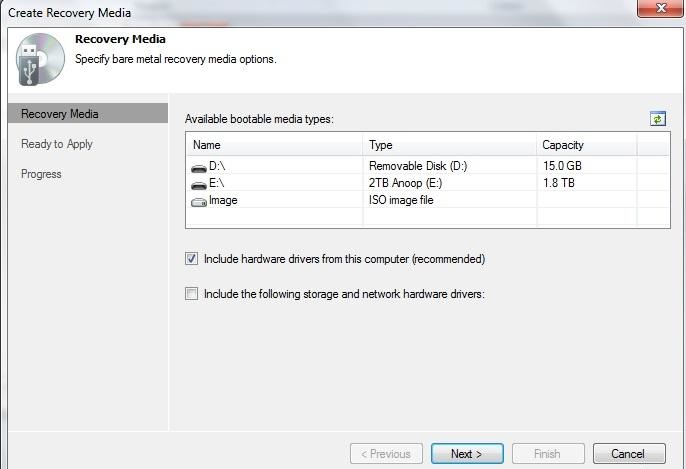
Task: Click the D:\ removable drive icon
Action: pyautogui.click(x=199, y=168)
